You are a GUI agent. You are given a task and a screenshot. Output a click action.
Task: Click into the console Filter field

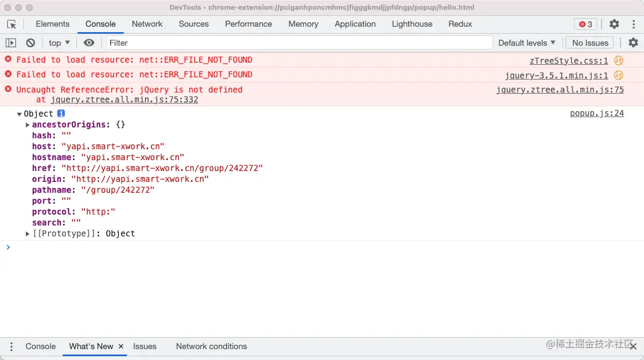click(300, 42)
